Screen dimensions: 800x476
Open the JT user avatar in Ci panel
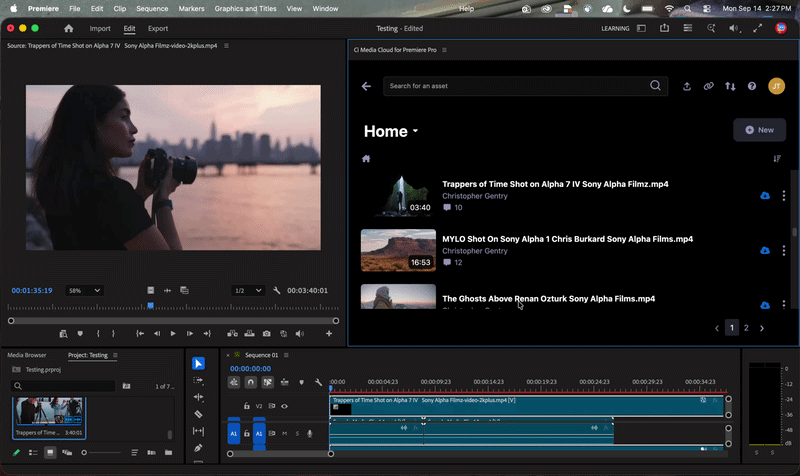(777, 86)
